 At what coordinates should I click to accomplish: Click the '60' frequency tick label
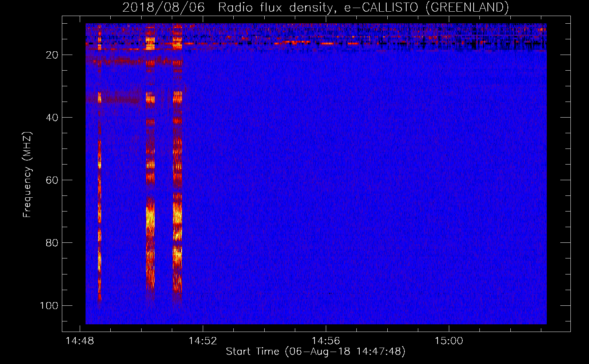(52, 180)
